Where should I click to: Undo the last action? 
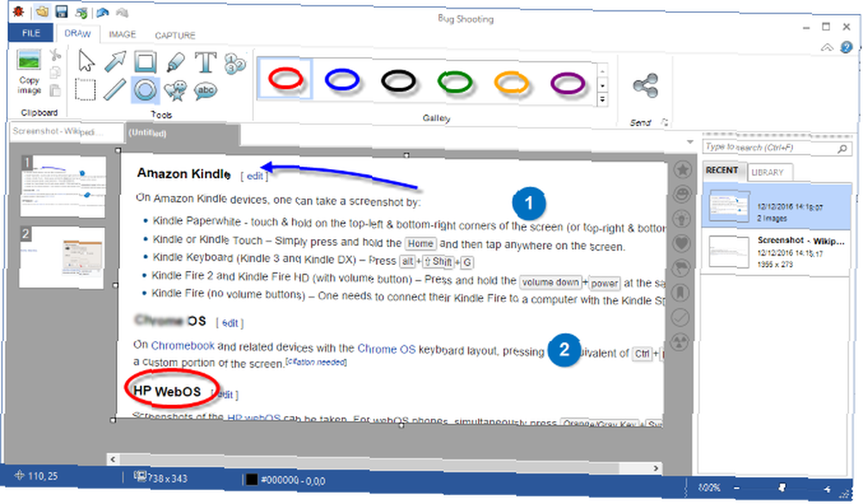(x=102, y=12)
